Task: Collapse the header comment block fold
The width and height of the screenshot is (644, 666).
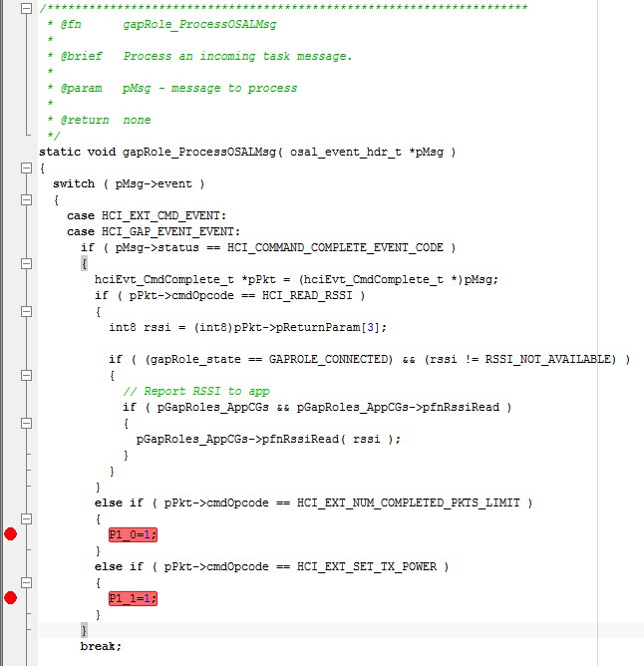Action: (26, 8)
